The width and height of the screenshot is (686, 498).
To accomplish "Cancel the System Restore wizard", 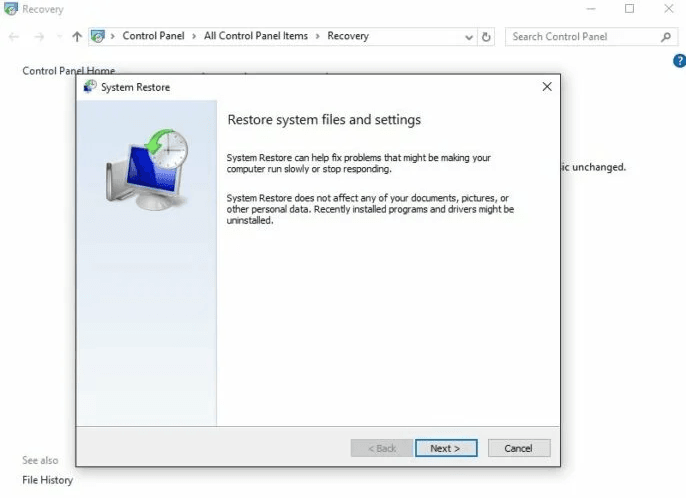I will point(518,448).
